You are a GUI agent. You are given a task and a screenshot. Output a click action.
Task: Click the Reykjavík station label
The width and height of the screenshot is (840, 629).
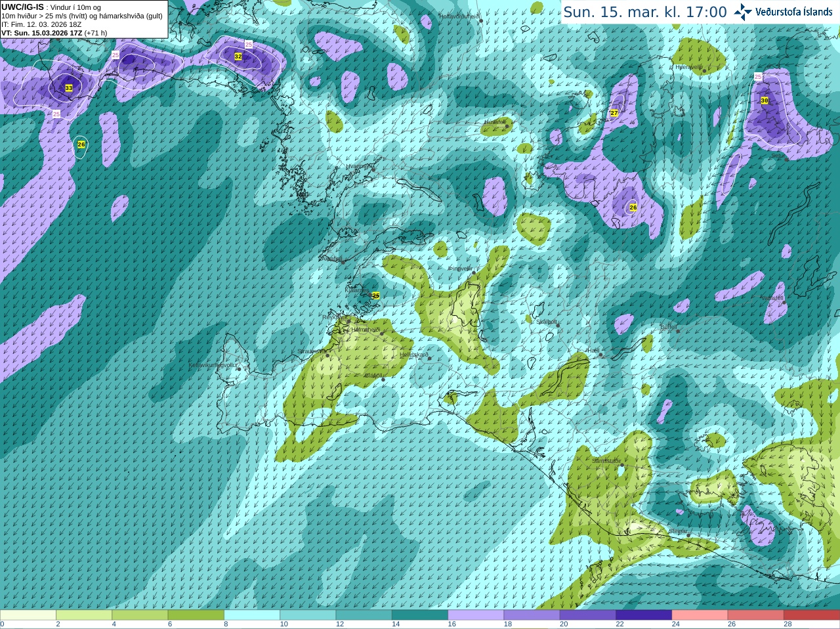coord(335,317)
